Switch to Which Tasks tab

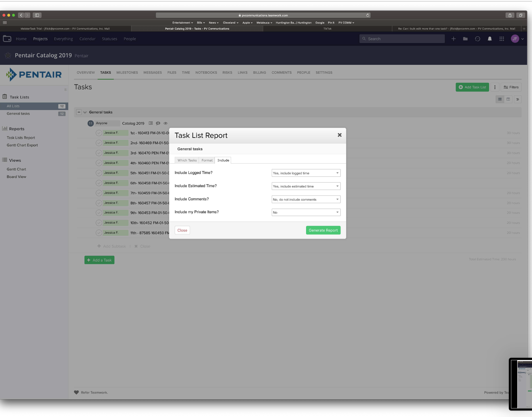pos(187,160)
